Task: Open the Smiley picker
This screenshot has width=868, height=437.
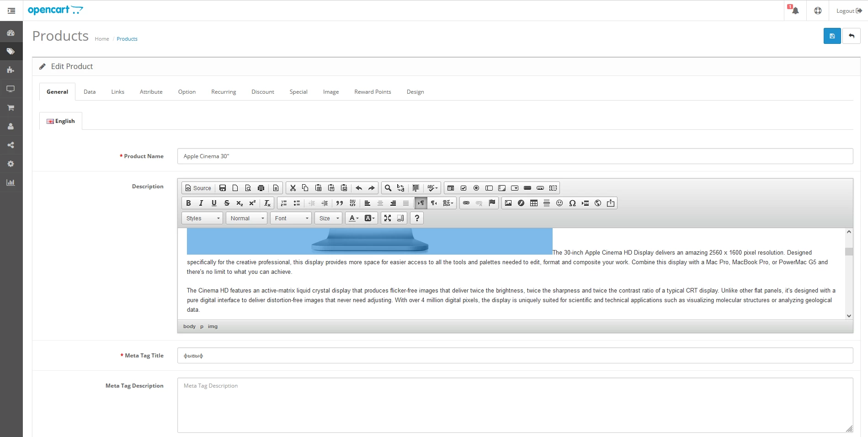Action: coord(559,203)
